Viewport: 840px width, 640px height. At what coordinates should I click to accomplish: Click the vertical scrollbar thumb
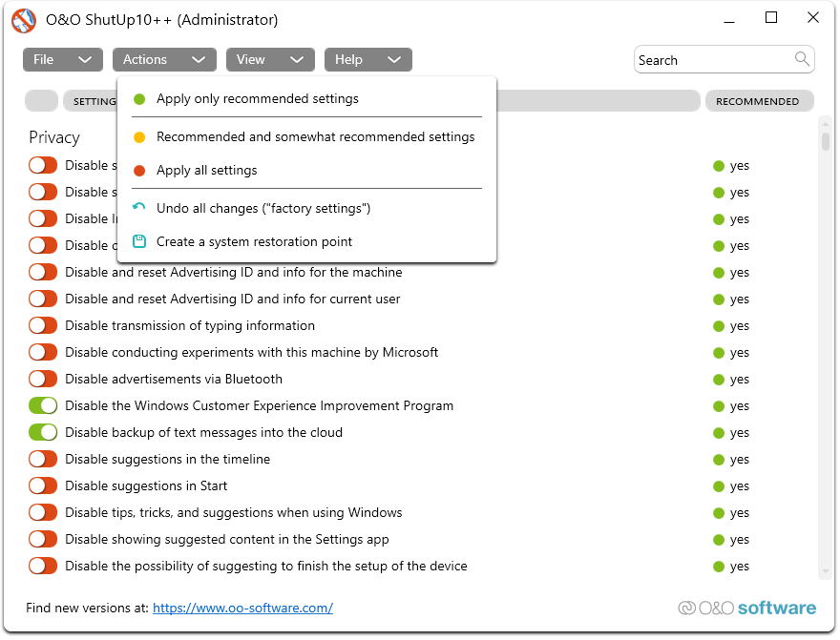[x=826, y=141]
